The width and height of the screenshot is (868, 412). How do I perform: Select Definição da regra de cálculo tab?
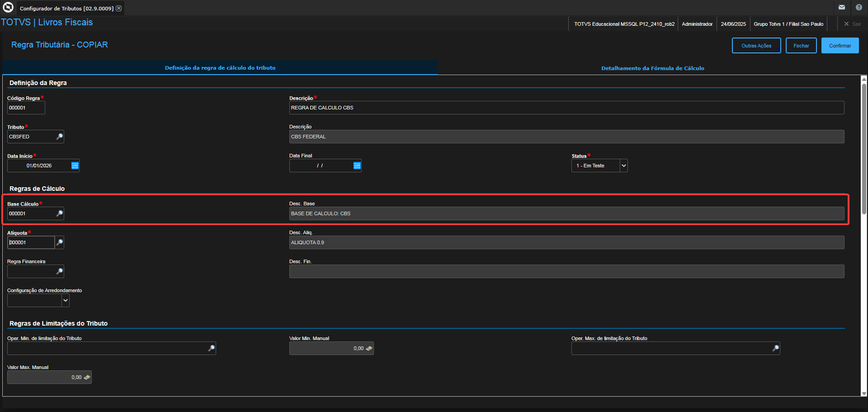[x=220, y=68]
